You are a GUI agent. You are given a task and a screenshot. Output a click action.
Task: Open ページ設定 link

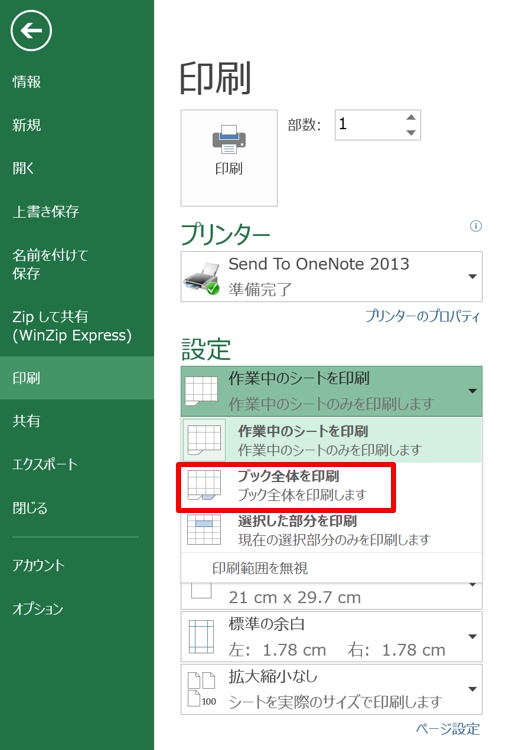[x=448, y=728]
